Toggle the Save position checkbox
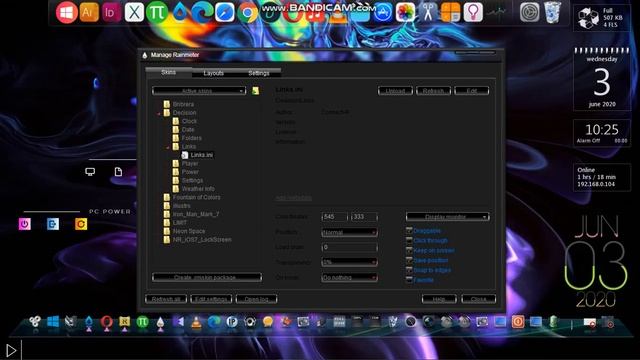The height and width of the screenshot is (360, 640). (x=409, y=260)
